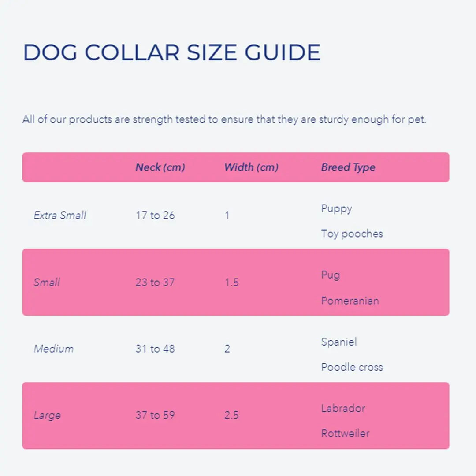Select the Neck (cm) column header
Image resolution: width=476 pixels, height=476 pixels.
[160, 167]
